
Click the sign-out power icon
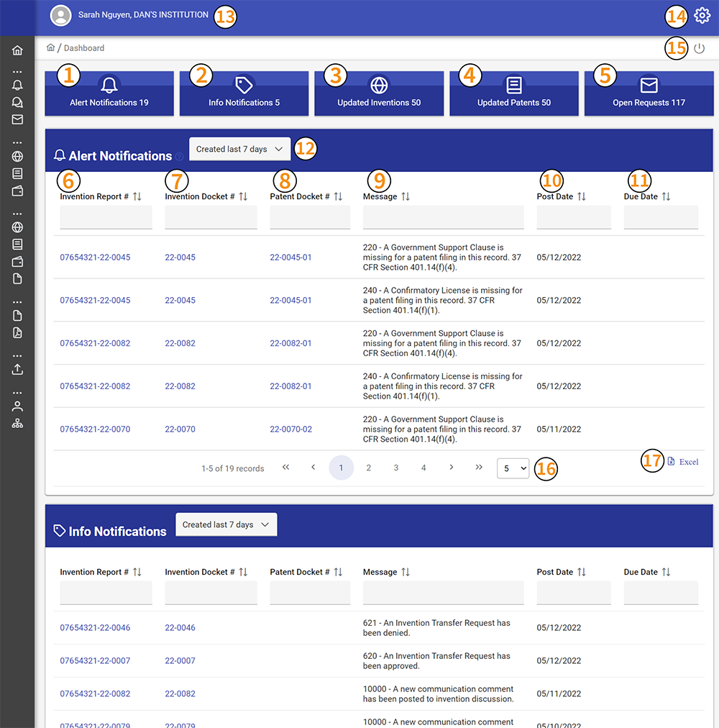pos(699,47)
